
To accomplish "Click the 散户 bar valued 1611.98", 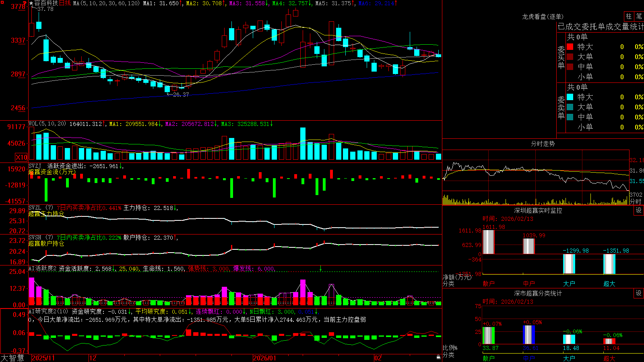I will coord(489,242).
